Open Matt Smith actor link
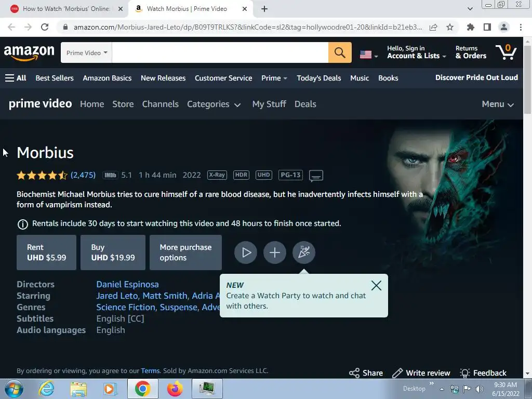 [x=165, y=296]
